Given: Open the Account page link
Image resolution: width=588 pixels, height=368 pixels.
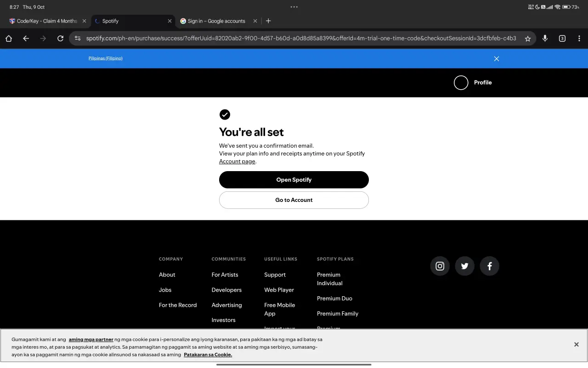Looking at the screenshot, I should [237, 161].
